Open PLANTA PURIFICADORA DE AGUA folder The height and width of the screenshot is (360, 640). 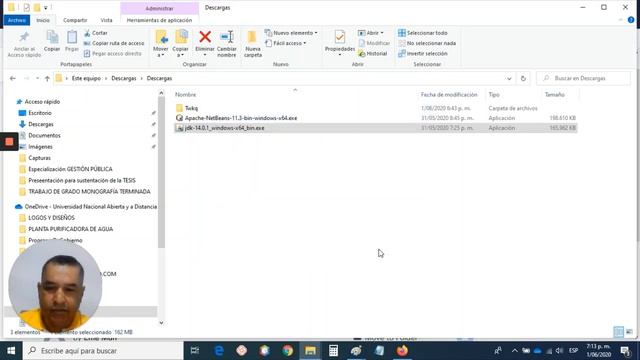[70, 229]
